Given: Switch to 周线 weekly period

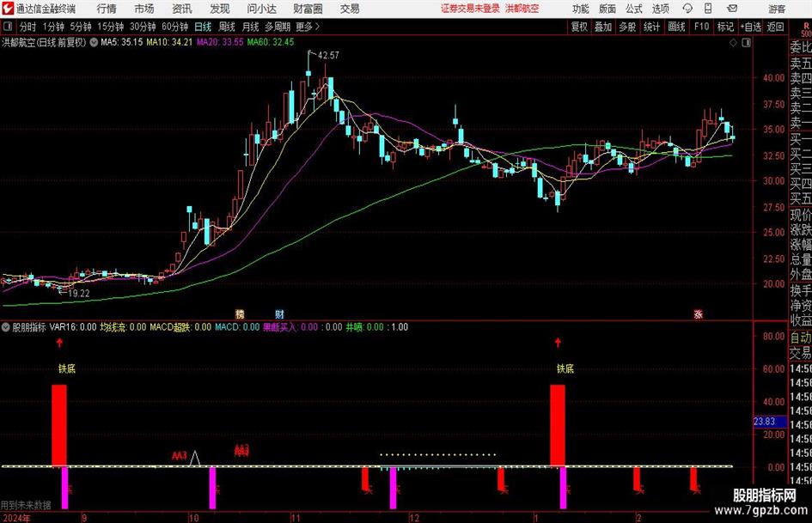Looking at the screenshot, I should pos(226,27).
